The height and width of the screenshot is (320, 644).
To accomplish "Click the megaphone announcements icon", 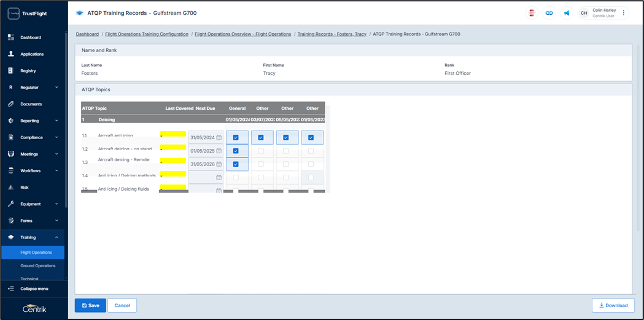I will (x=566, y=13).
